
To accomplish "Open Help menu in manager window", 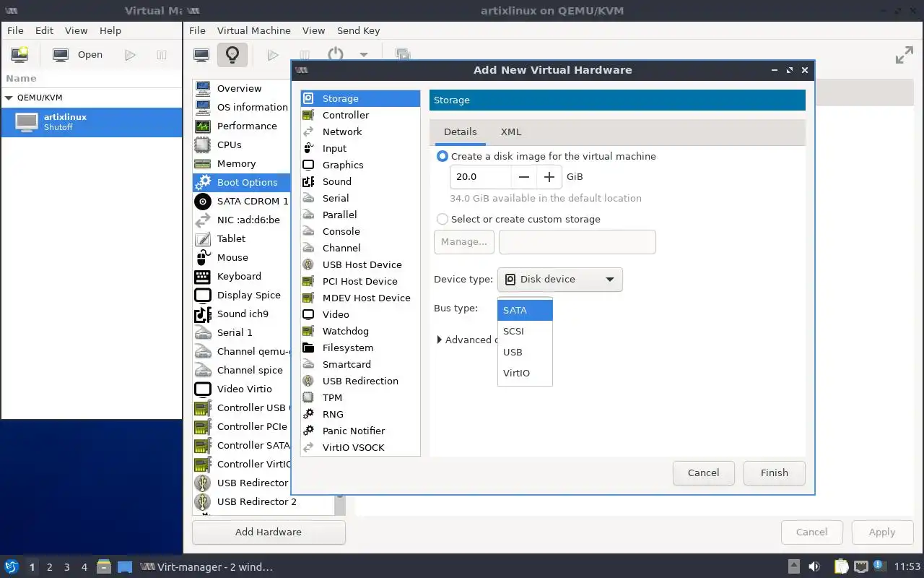I will pos(110,30).
